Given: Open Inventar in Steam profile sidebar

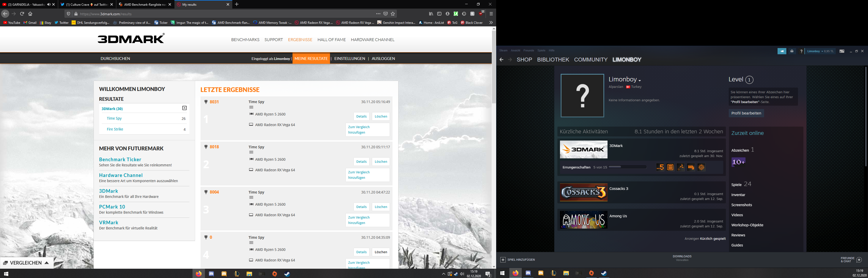Looking at the screenshot, I should pyautogui.click(x=738, y=195).
